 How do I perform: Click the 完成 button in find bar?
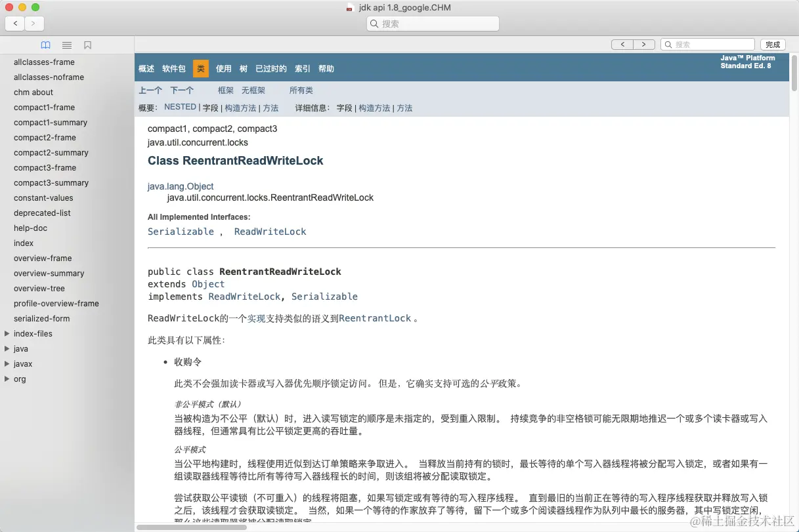[x=773, y=45]
